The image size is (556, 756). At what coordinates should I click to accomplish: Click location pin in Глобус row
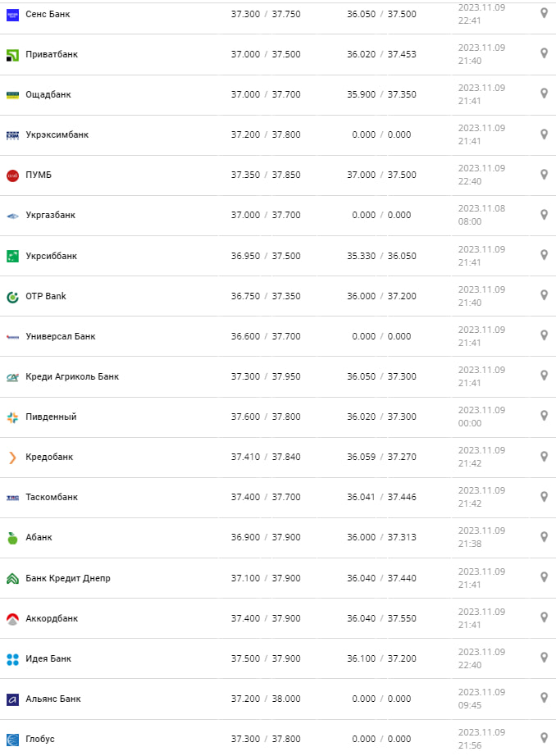click(544, 738)
